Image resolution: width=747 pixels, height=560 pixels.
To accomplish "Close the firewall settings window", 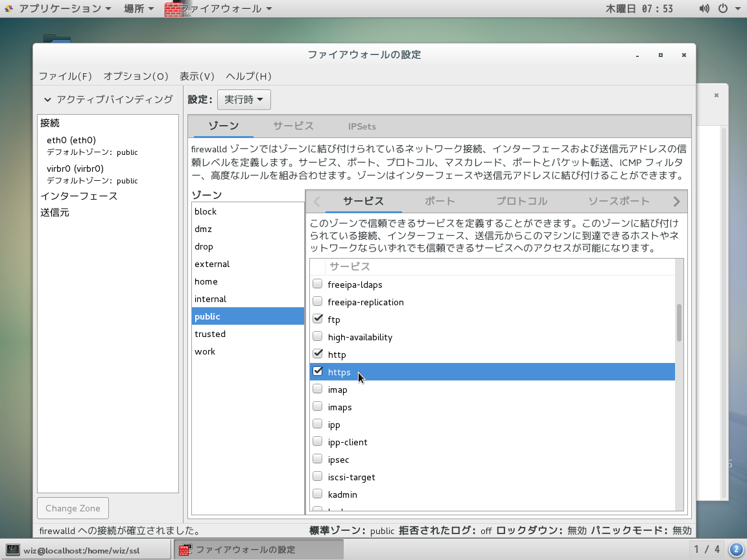I will pyautogui.click(x=683, y=55).
